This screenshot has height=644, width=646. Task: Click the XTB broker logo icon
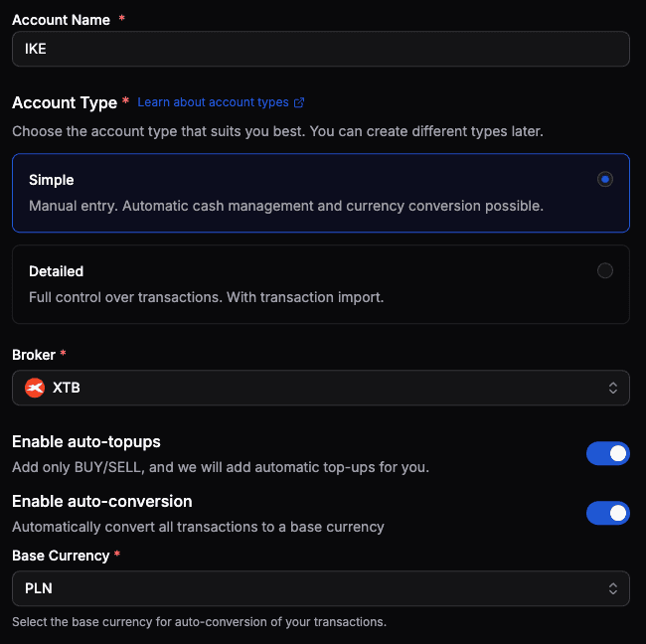pos(35,388)
